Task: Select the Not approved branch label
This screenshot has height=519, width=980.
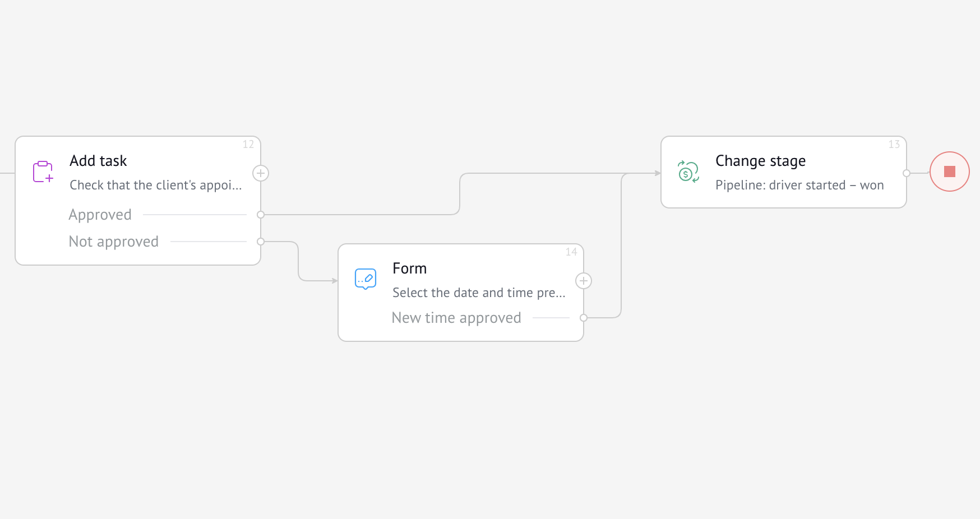Action: pyautogui.click(x=114, y=242)
